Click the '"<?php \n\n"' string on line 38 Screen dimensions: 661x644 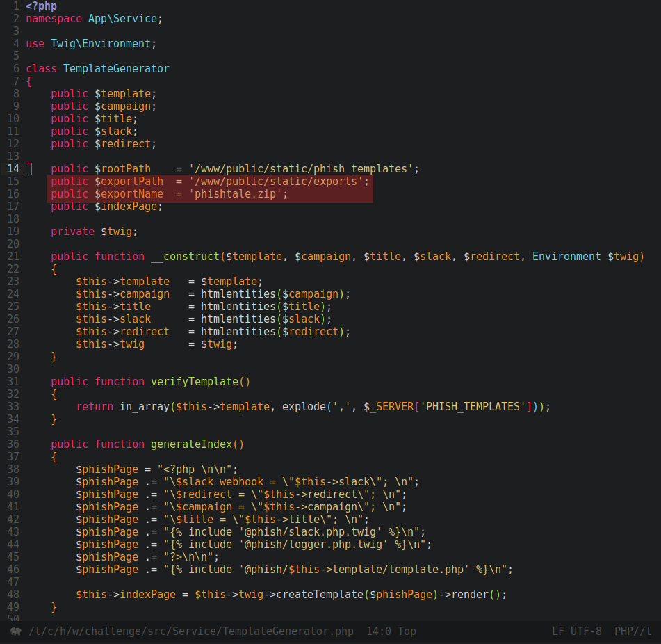coord(195,469)
